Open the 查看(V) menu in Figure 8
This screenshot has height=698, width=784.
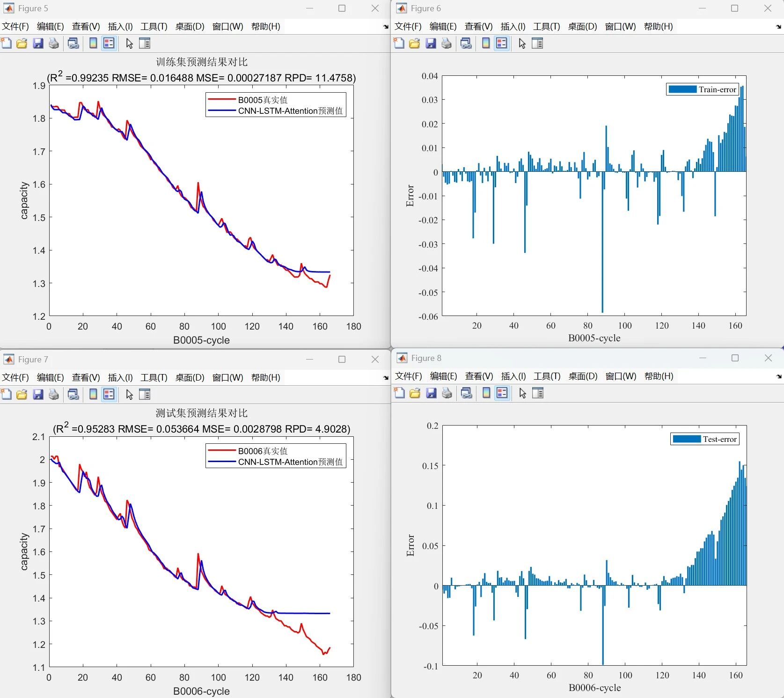tap(479, 376)
